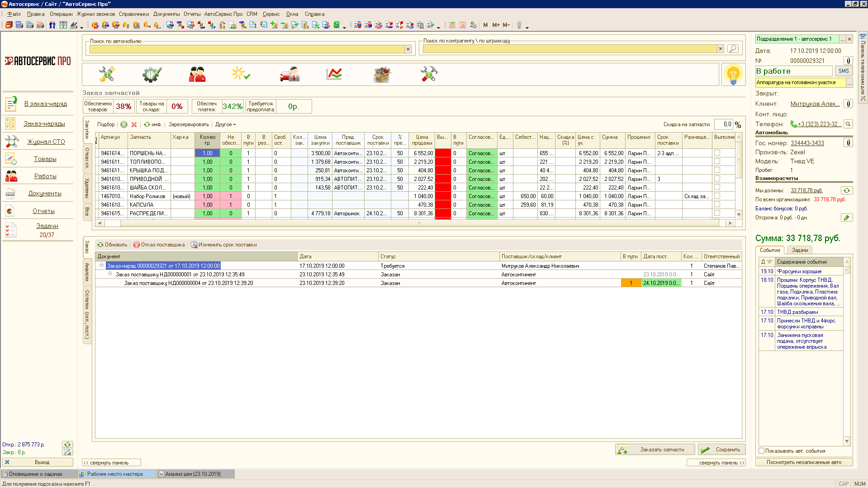Collapse the Заказ-наряд 00000029321 tree node
This screenshot has width=868, height=488.
[x=102, y=265]
